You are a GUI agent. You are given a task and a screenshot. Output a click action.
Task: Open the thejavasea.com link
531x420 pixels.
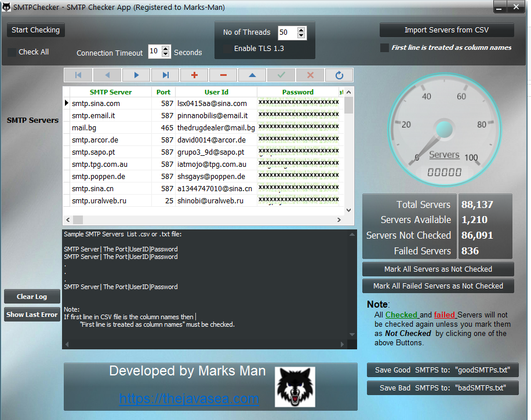pyautogui.click(x=189, y=399)
